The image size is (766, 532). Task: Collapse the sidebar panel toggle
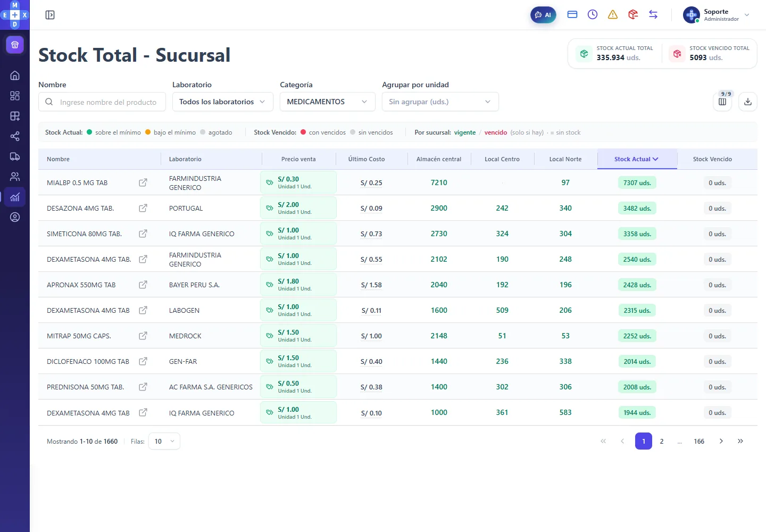[50, 15]
